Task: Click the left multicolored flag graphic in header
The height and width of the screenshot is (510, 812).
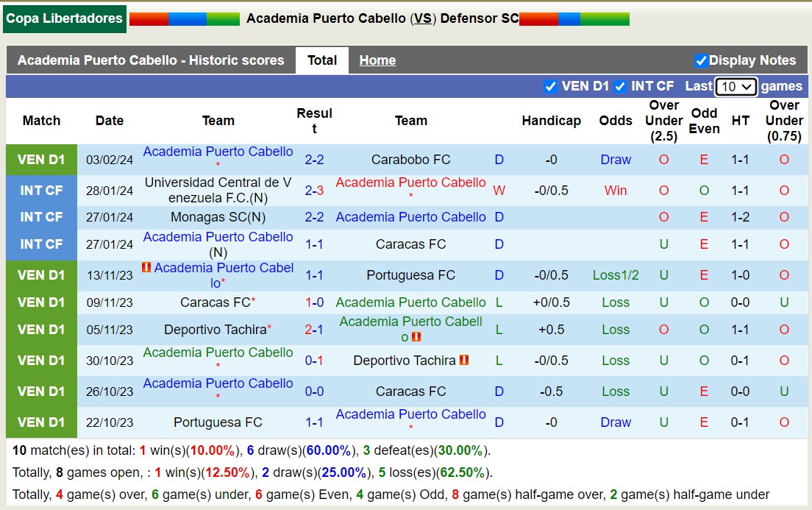Action: [x=184, y=18]
